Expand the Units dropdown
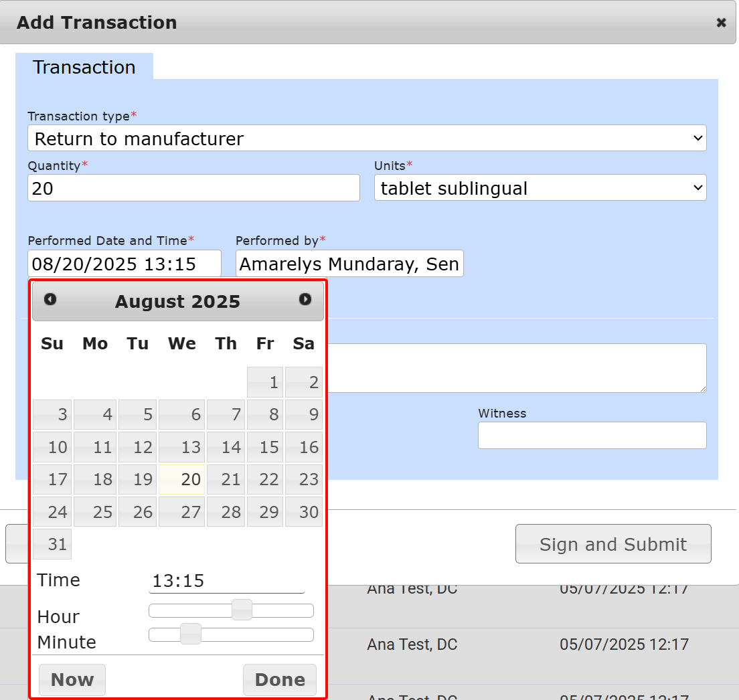This screenshot has width=739, height=700. coord(540,189)
